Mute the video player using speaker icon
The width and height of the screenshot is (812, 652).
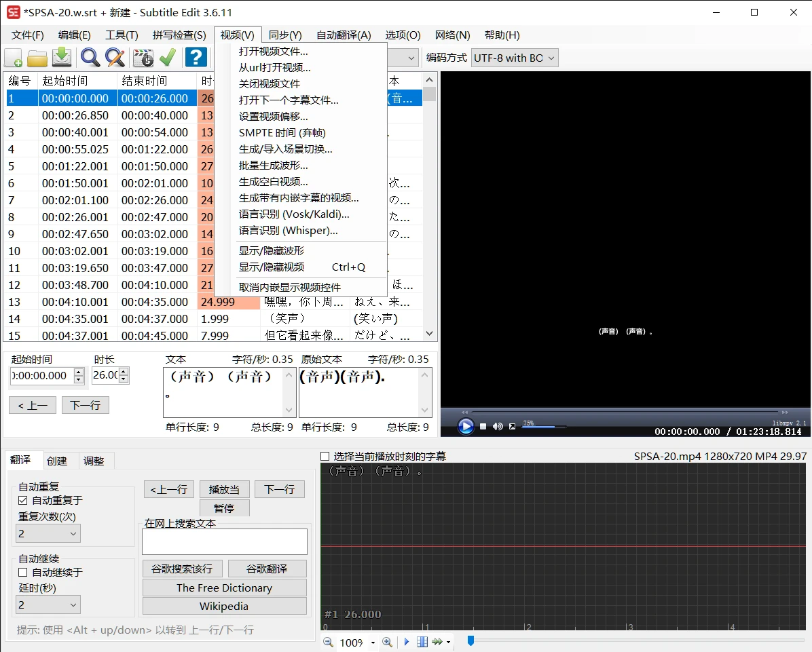[498, 426]
